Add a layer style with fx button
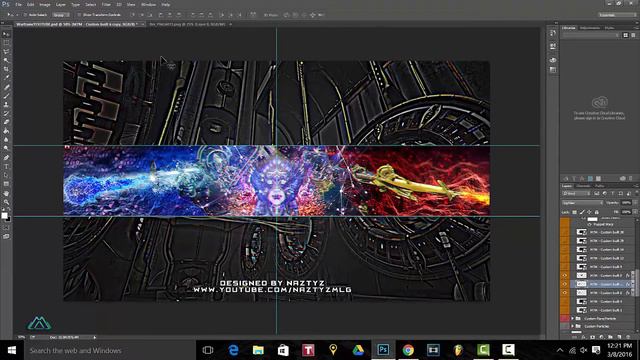This screenshot has height=360, width=640. (x=584, y=337)
